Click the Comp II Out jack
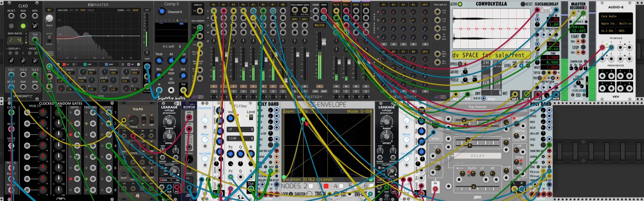Screen dimensions: 644x201 183,90
